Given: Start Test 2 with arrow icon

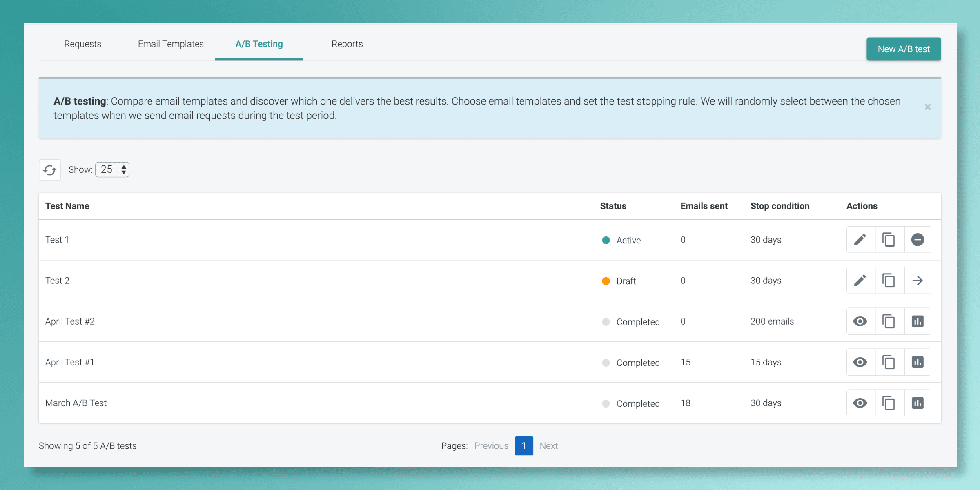Looking at the screenshot, I should [918, 281].
